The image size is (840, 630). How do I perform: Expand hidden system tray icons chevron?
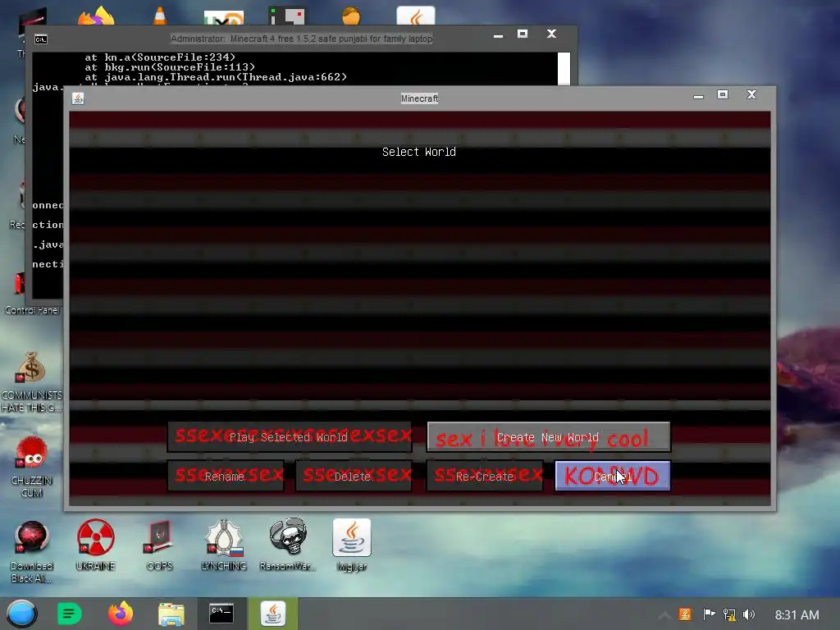pos(664,615)
